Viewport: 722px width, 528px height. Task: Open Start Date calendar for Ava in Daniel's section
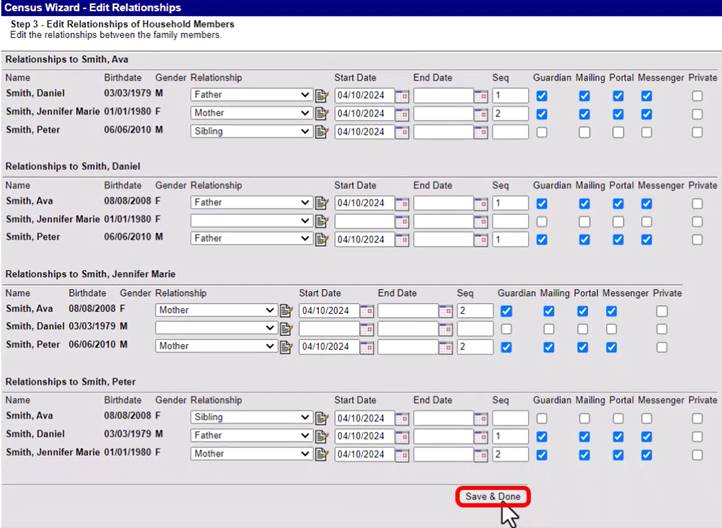click(x=402, y=203)
